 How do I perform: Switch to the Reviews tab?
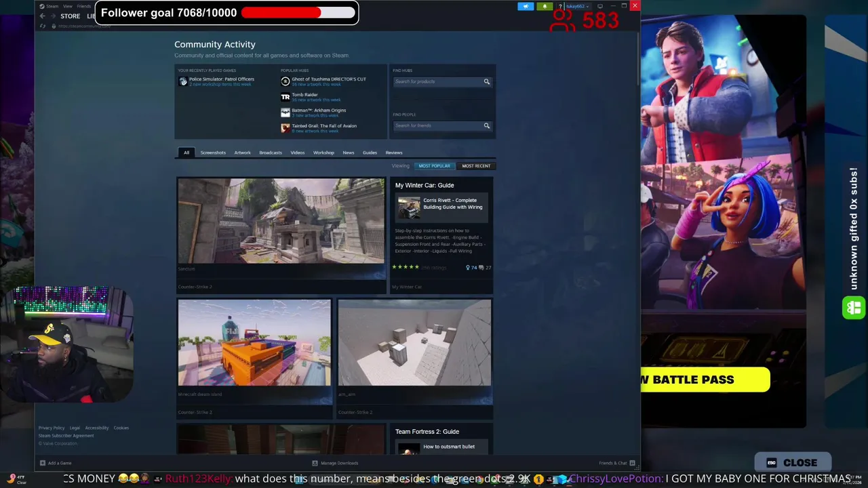point(394,152)
